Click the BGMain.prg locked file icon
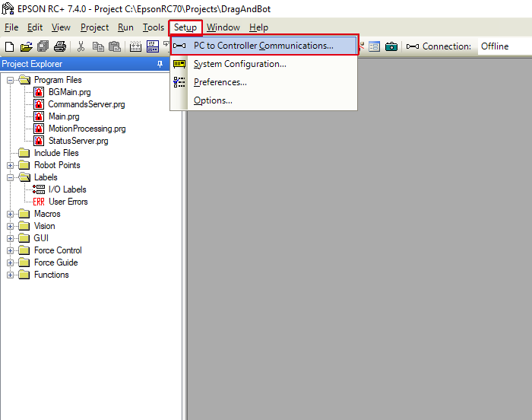This screenshot has height=420, width=532. tap(39, 92)
